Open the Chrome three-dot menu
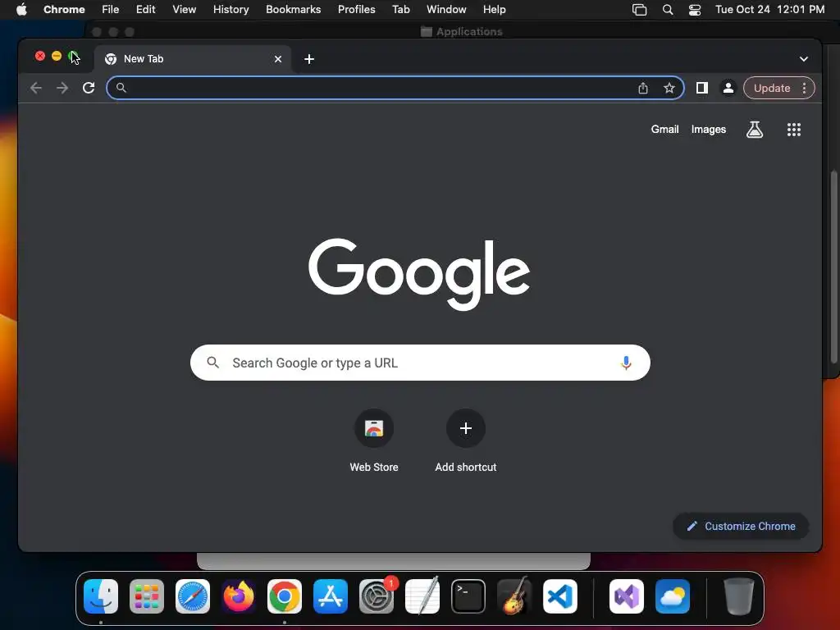The width and height of the screenshot is (840, 630). pyautogui.click(x=804, y=89)
